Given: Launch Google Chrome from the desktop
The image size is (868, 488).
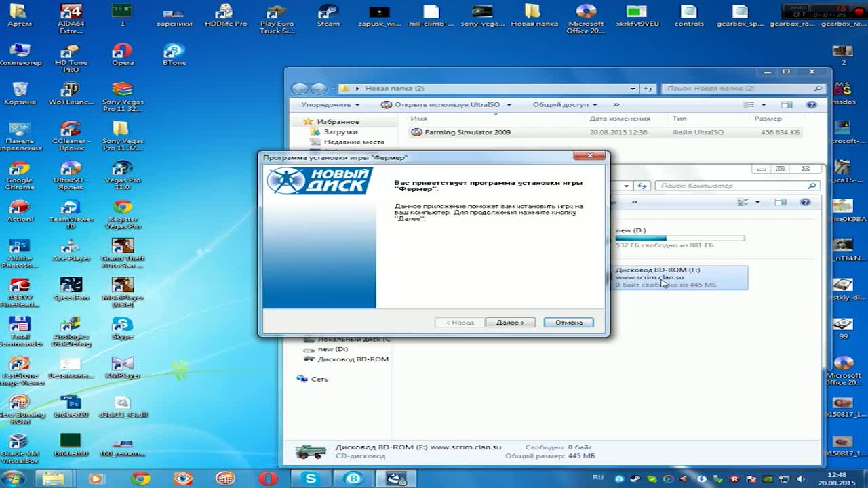Looking at the screenshot, I should point(20,175).
